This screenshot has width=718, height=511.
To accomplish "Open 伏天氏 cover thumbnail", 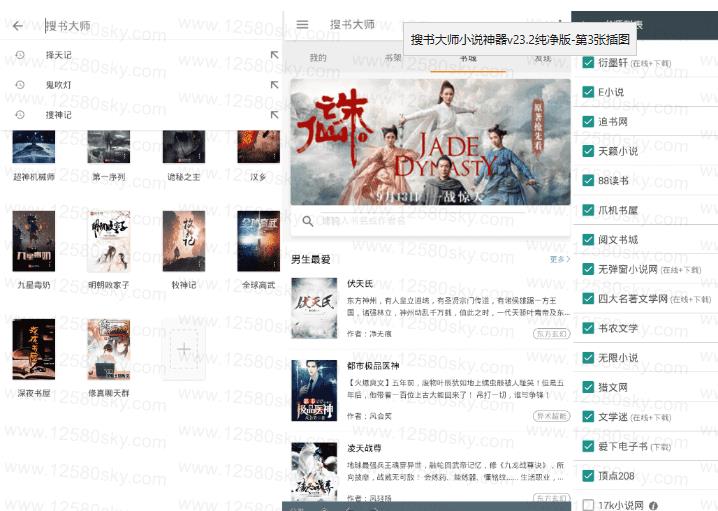I will pyautogui.click(x=314, y=308).
